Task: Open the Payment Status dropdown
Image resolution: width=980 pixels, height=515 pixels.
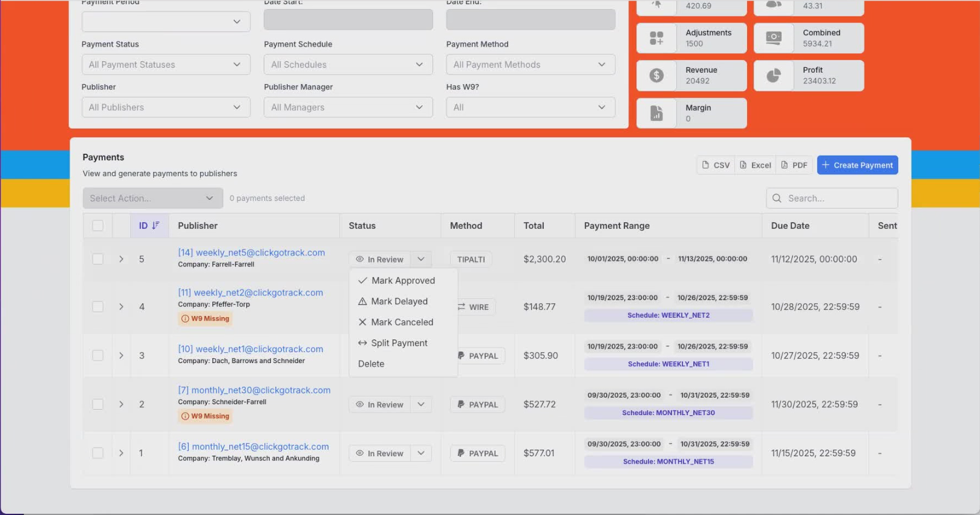Action: [x=165, y=65]
